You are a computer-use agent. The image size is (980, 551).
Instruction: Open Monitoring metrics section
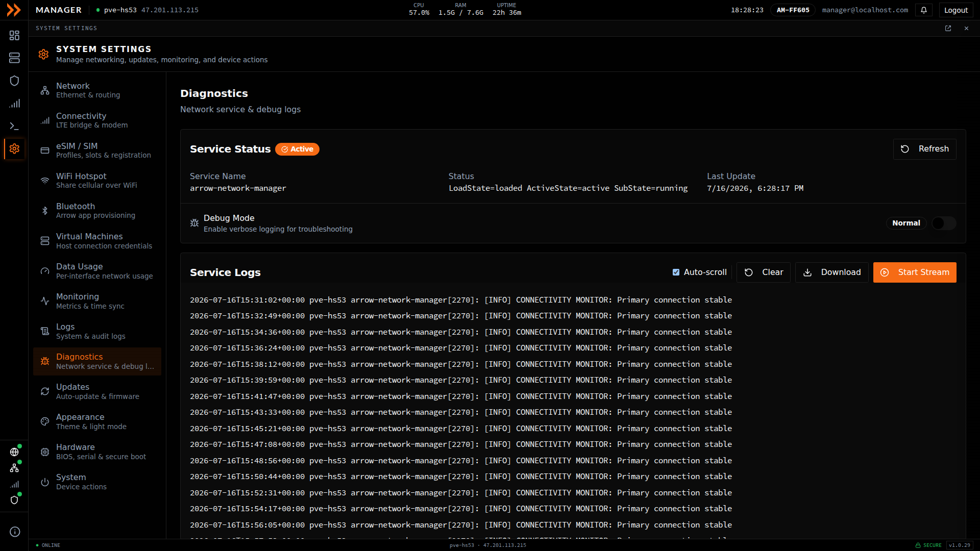click(x=97, y=301)
